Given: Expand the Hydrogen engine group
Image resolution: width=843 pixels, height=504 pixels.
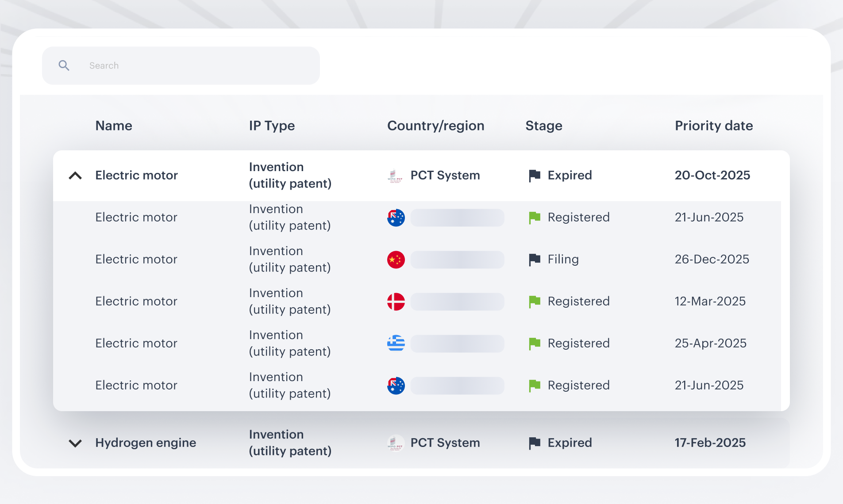Looking at the screenshot, I should pyautogui.click(x=75, y=443).
